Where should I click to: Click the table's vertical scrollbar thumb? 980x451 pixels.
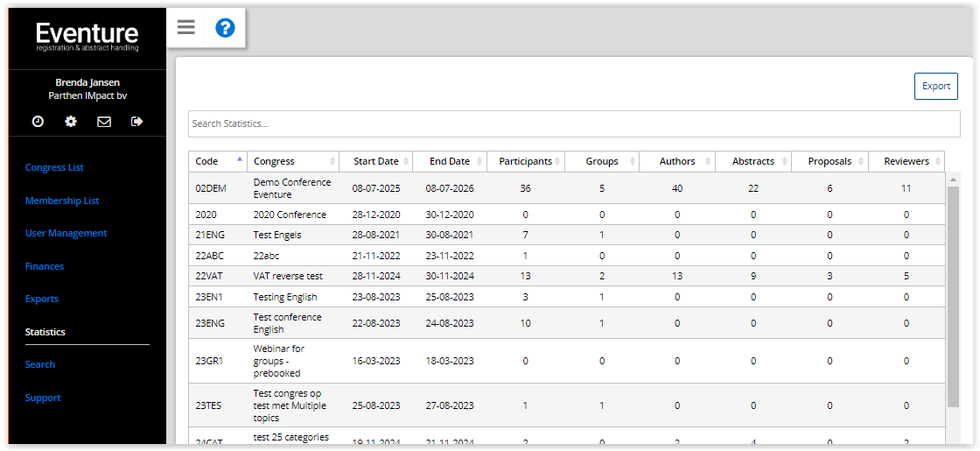[x=953, y=297]
